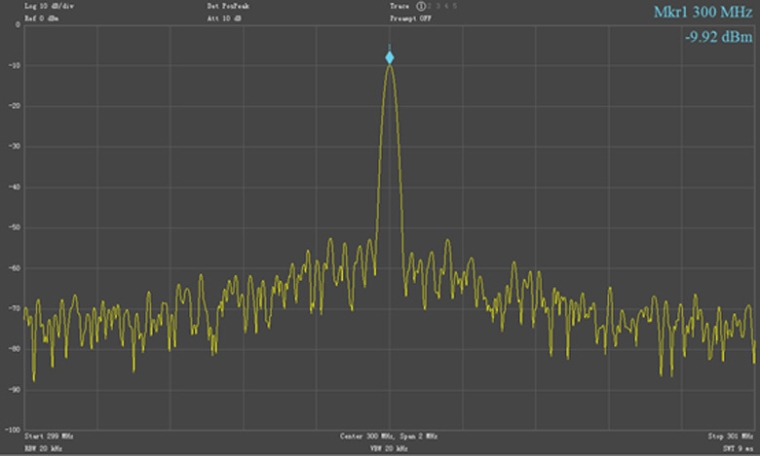This screenshot has height=456, width=760.
Task: Select trace number 3 in the Trace row
Action: (x=439, y=6)
